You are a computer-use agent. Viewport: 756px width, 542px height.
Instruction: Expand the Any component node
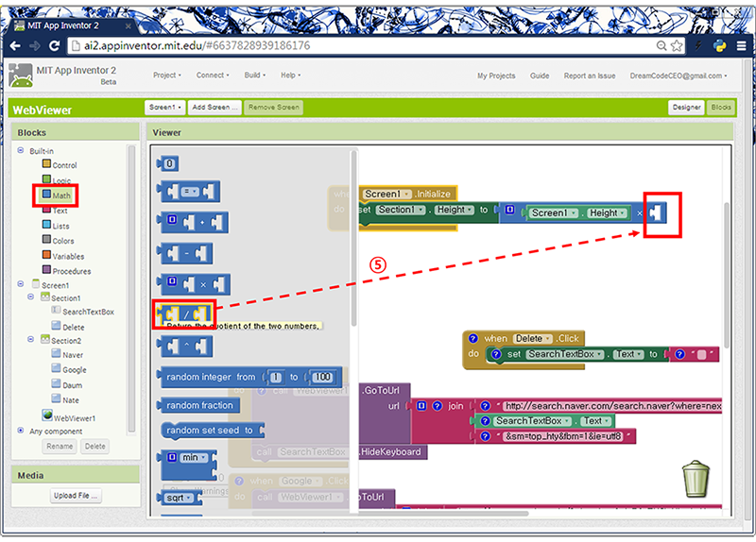click(x=21, y=431)
